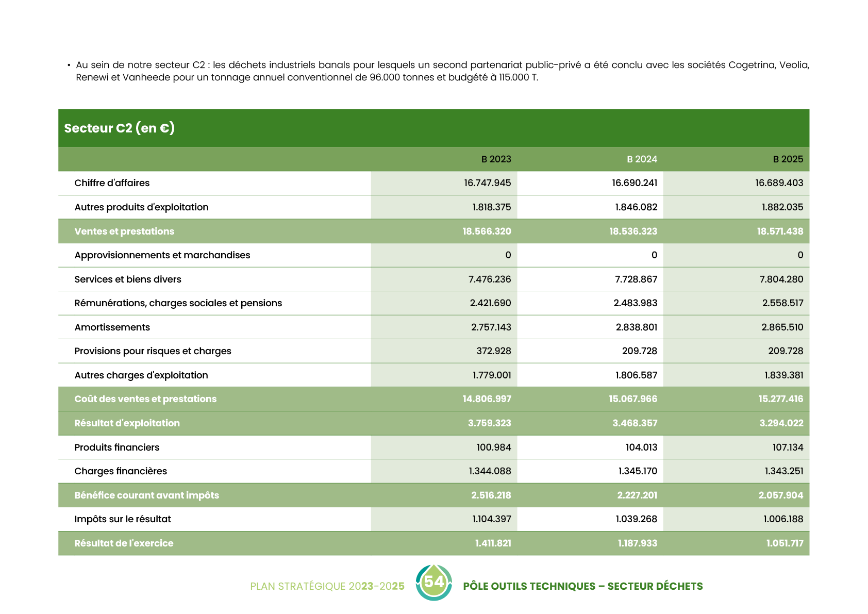Select the B 2024 column header
Image resolution: width=868 pixels, height=614 pixels.
[x=642, y=159]
